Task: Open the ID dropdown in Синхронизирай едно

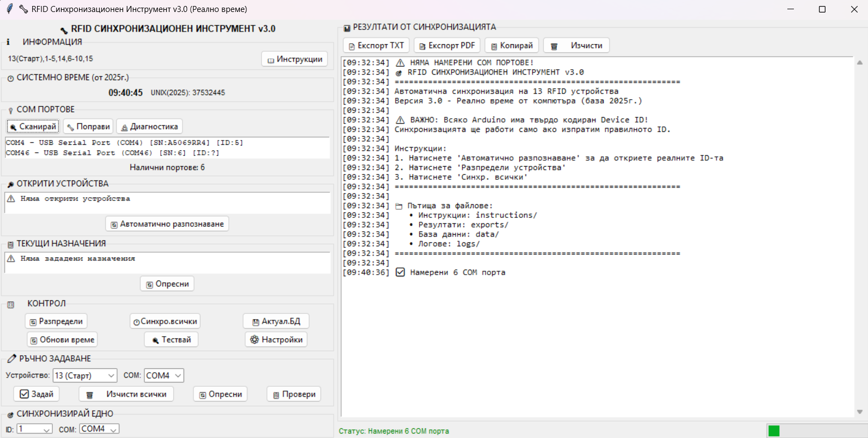Action: coord(34,429)
